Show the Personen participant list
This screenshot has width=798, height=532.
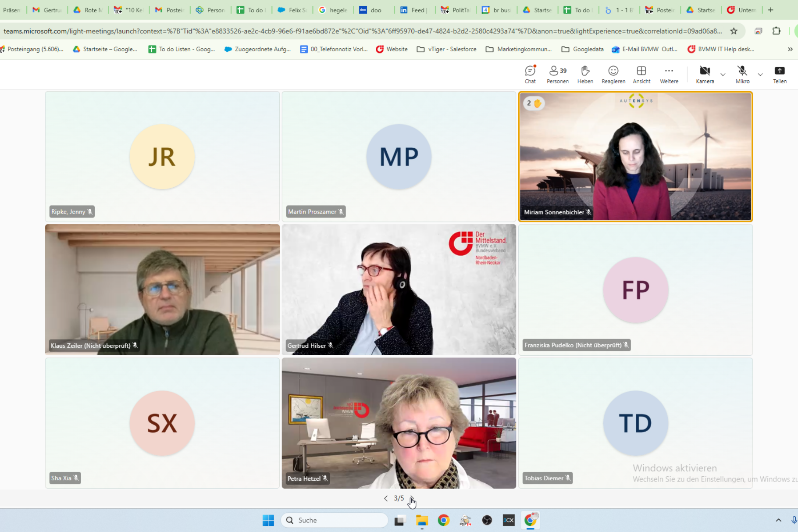point(557,74)
